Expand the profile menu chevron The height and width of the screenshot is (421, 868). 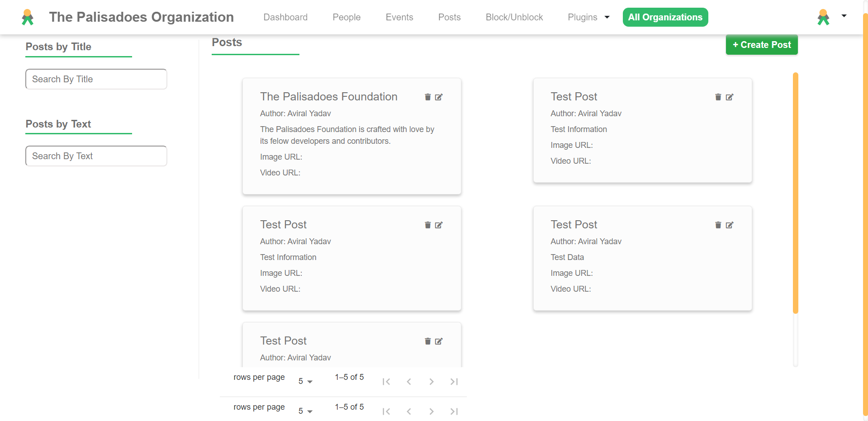844,16
